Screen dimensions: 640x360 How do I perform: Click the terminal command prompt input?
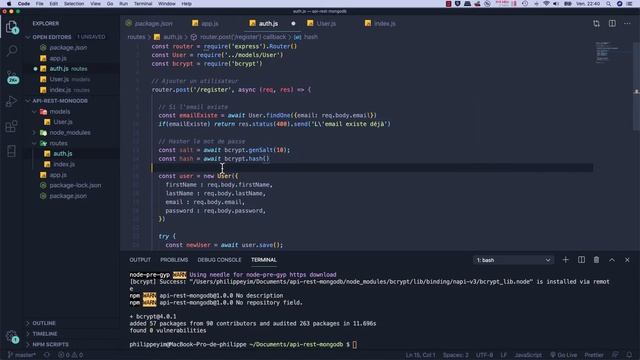click(355, 345)
